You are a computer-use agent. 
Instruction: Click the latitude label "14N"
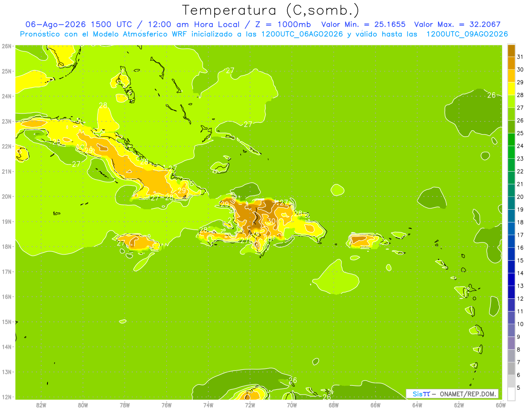tap(7, 347)
